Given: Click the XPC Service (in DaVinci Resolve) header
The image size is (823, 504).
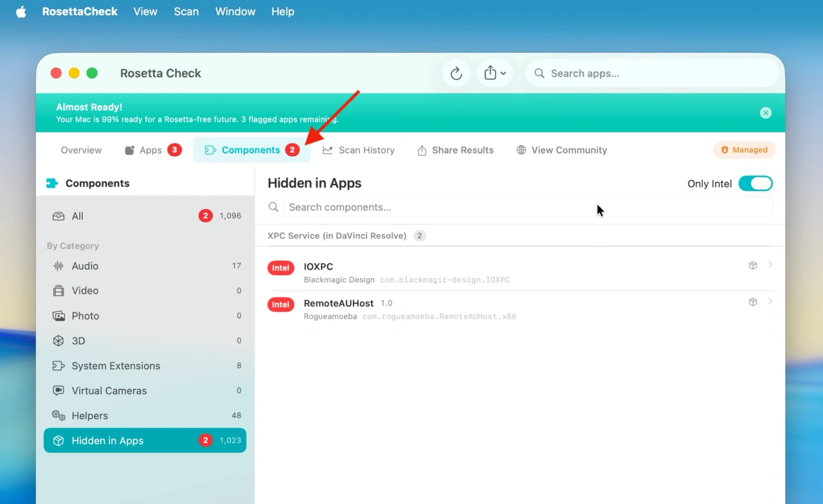Looking at the screenshot, I should point(337,236).
